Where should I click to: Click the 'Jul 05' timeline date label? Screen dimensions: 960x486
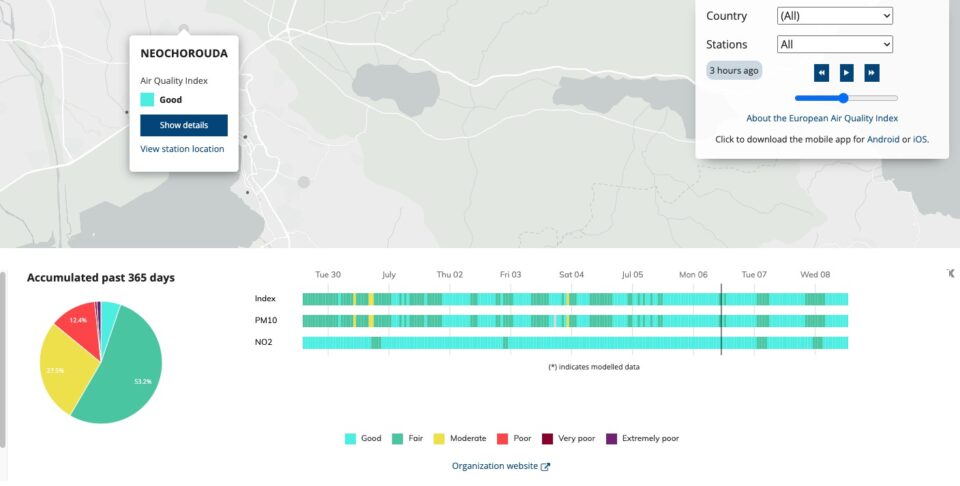632,275
